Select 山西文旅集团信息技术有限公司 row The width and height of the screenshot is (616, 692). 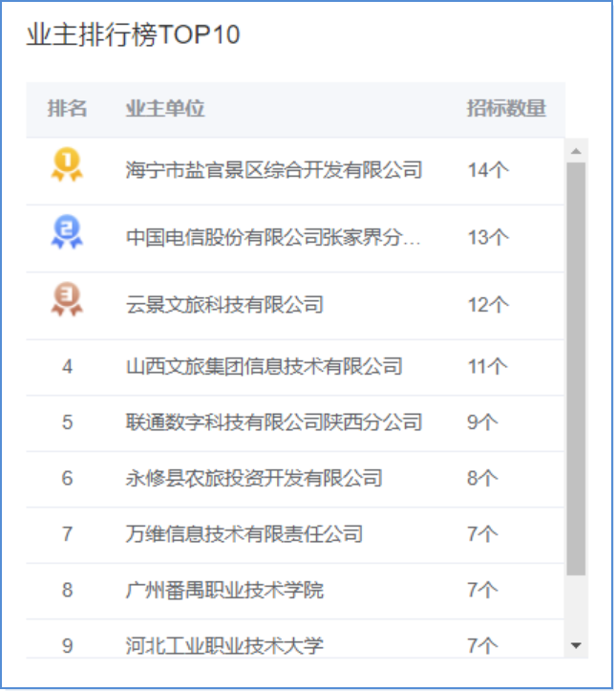point(295,367)
